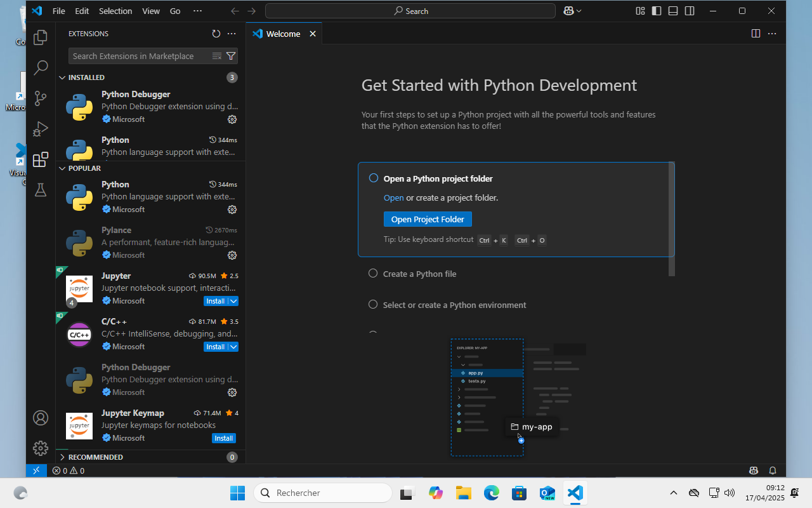The width and height of the screenshot is (812, 508).
Task: Show more menu bar items ellipsis
Action: (x=197, y=11)
